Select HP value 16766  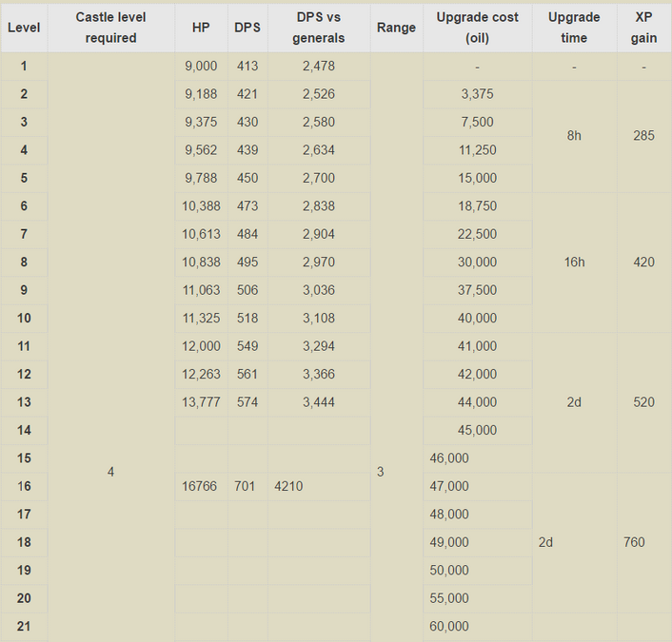pyautogui.click(x=199, y=487)
